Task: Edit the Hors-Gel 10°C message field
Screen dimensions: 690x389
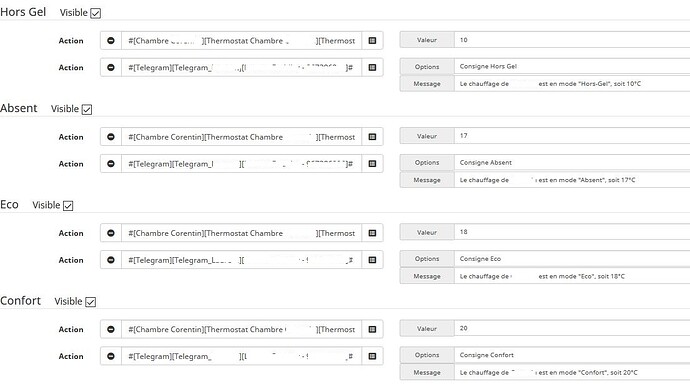Action: tap(572, 84)
